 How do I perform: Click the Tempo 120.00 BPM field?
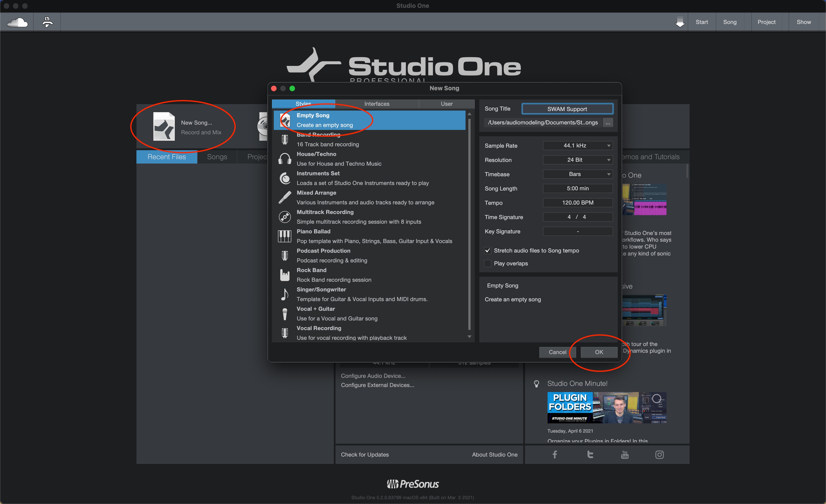[x=578, y=203]
